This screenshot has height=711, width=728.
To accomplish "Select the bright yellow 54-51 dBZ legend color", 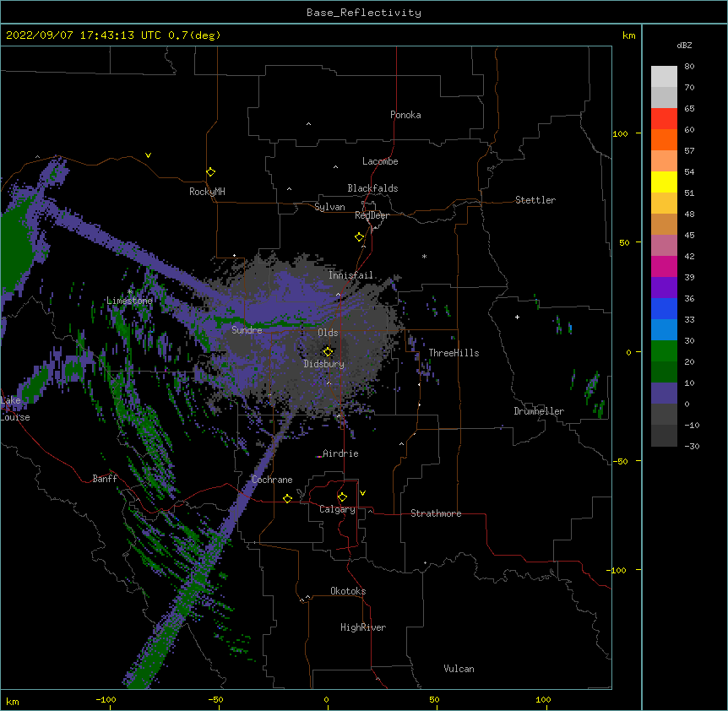I will tap(664, 182).
